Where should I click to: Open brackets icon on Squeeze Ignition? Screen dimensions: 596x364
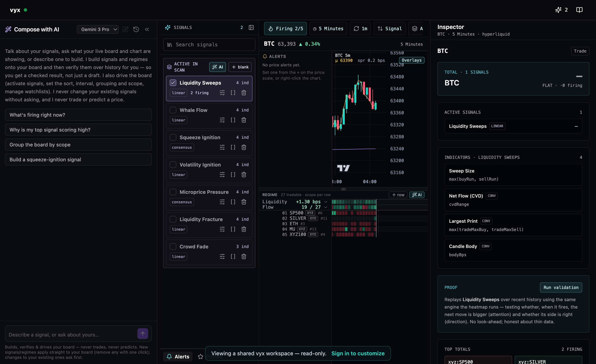(233, 147)
